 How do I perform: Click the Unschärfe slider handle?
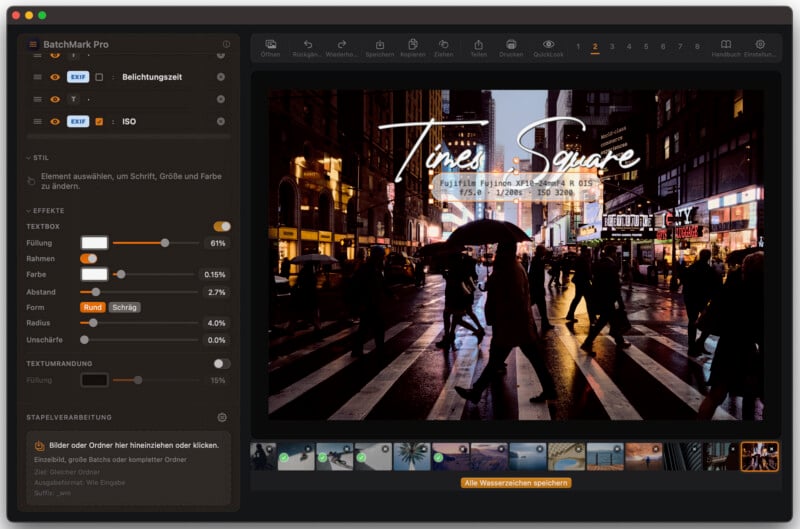(85, 340)
